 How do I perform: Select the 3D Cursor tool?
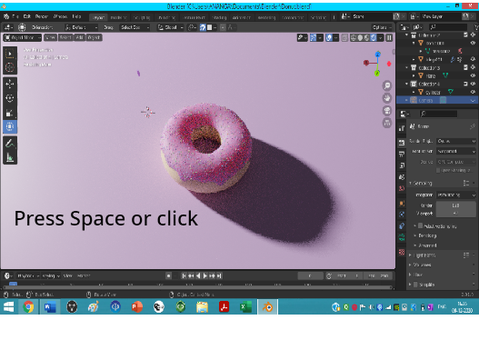click(10, 67)
